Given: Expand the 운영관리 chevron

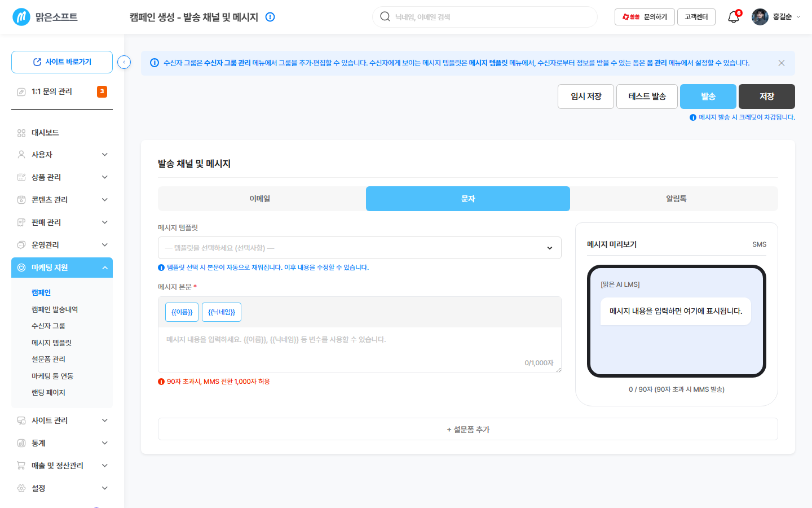Looking at the screenshot, I should (105, 245).
